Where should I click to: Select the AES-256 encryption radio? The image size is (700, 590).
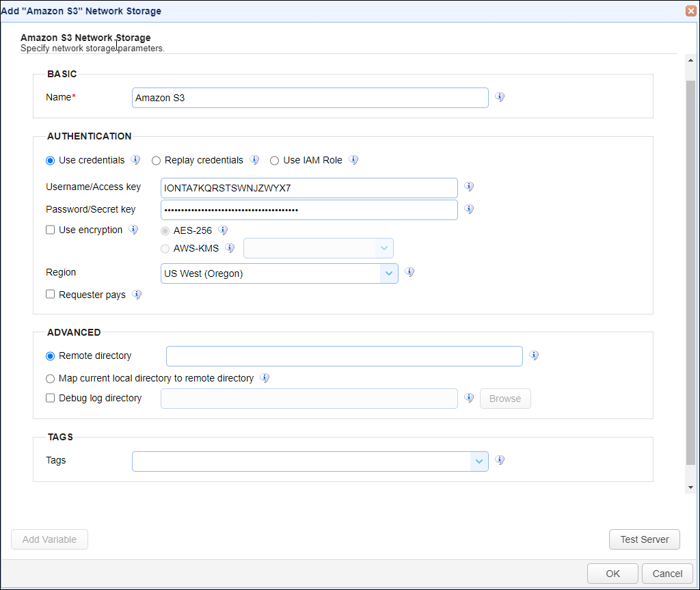click(x=165, y=230)
